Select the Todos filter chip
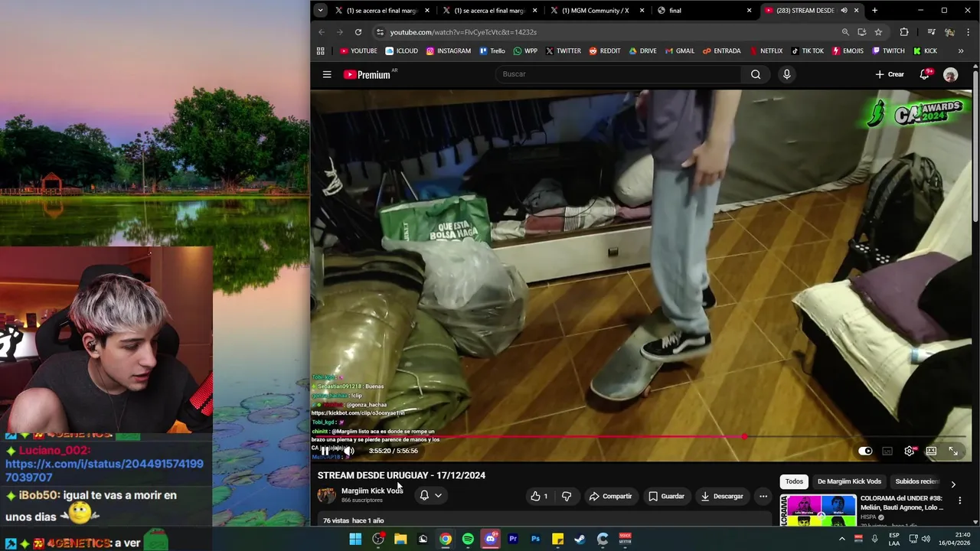Screen dimensions: 980x551 [794, 481]
